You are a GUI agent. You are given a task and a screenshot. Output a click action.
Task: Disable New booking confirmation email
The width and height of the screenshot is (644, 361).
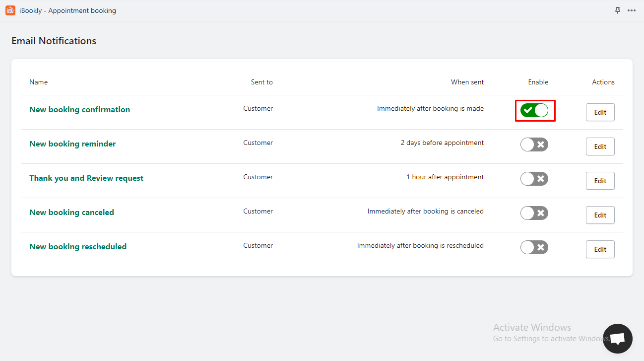pos(534,110)
